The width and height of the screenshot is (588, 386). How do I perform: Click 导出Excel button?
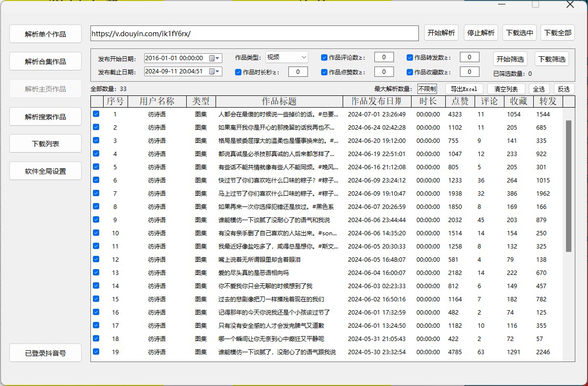pyautogui.click(x=464, y=89)
